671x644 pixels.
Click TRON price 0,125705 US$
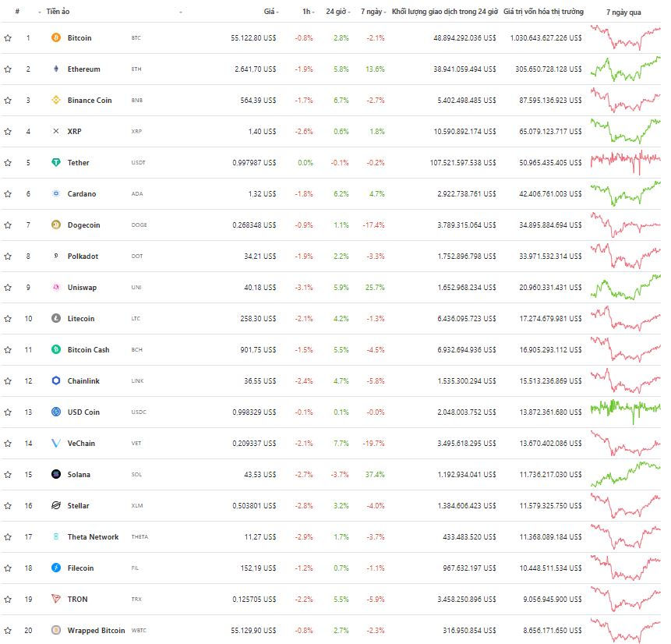(254, 599)
